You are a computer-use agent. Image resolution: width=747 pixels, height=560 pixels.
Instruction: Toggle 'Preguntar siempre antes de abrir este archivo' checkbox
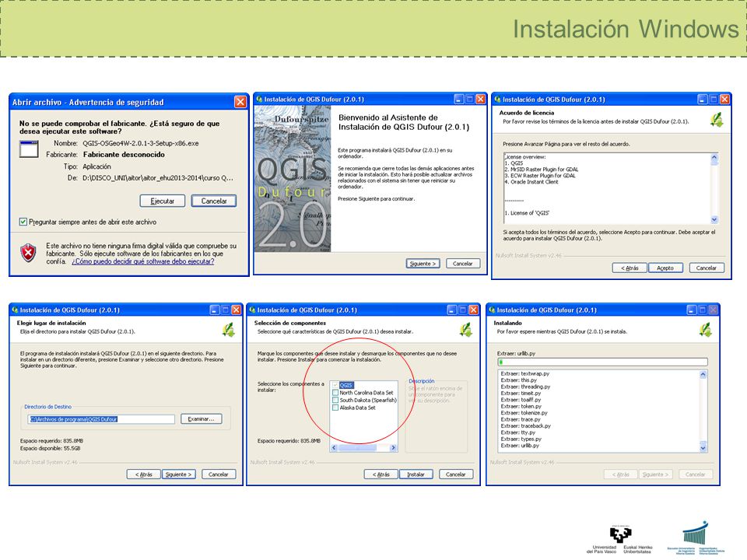tap(23, 222)
